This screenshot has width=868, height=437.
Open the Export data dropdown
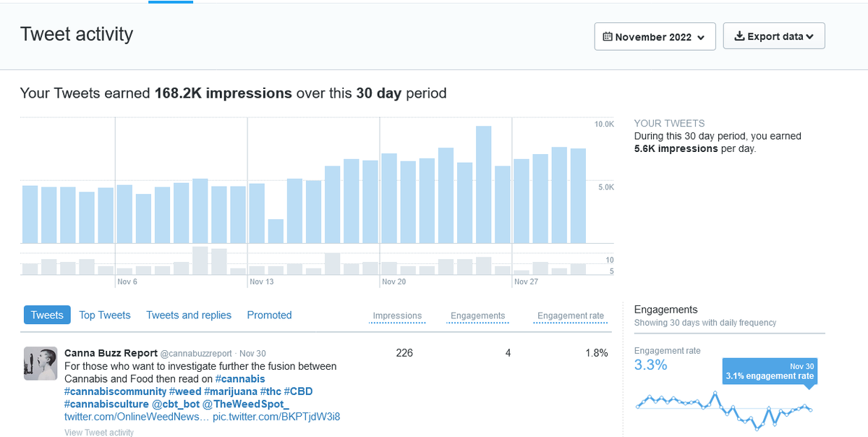point(774,36)
